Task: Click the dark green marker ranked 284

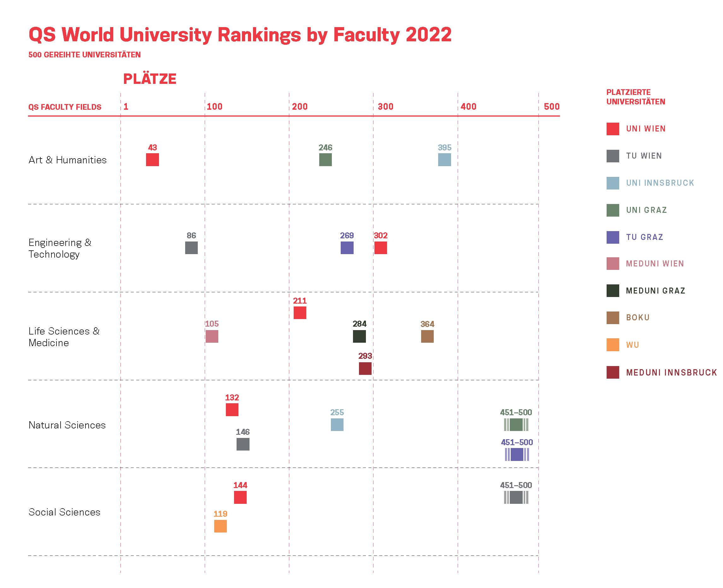Action: point(360,336)
